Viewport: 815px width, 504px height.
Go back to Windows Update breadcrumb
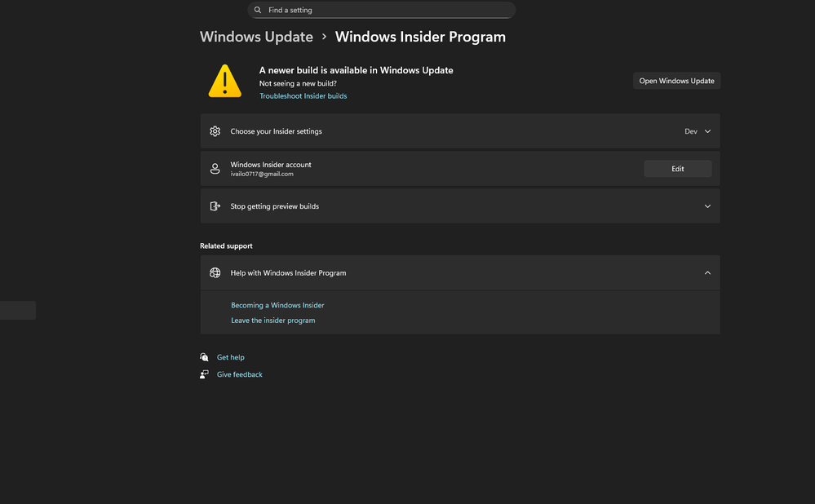click(256, 37)
